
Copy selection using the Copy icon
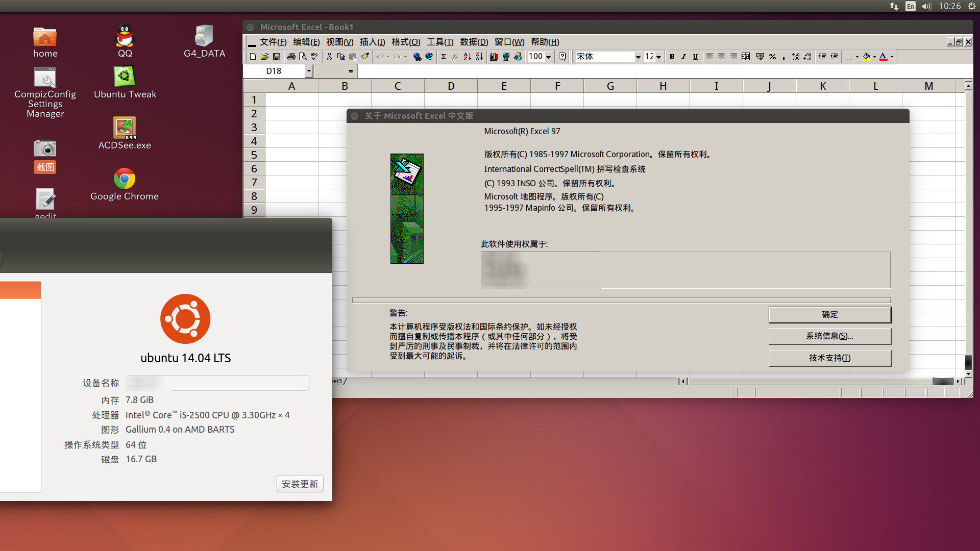tap(341, 57)
